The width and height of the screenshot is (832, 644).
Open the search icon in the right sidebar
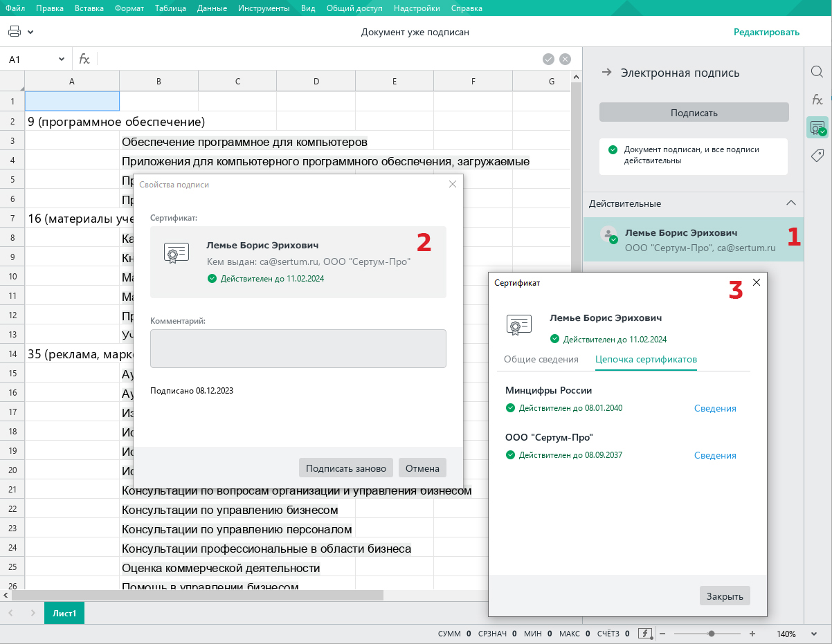[x=817, y=72]
